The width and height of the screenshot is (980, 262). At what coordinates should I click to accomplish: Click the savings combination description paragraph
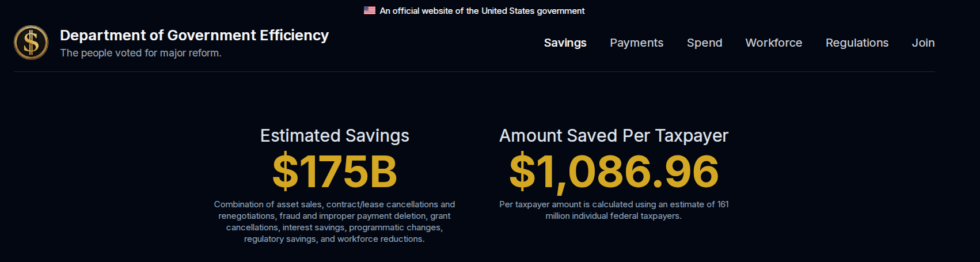tap(335, 222)
